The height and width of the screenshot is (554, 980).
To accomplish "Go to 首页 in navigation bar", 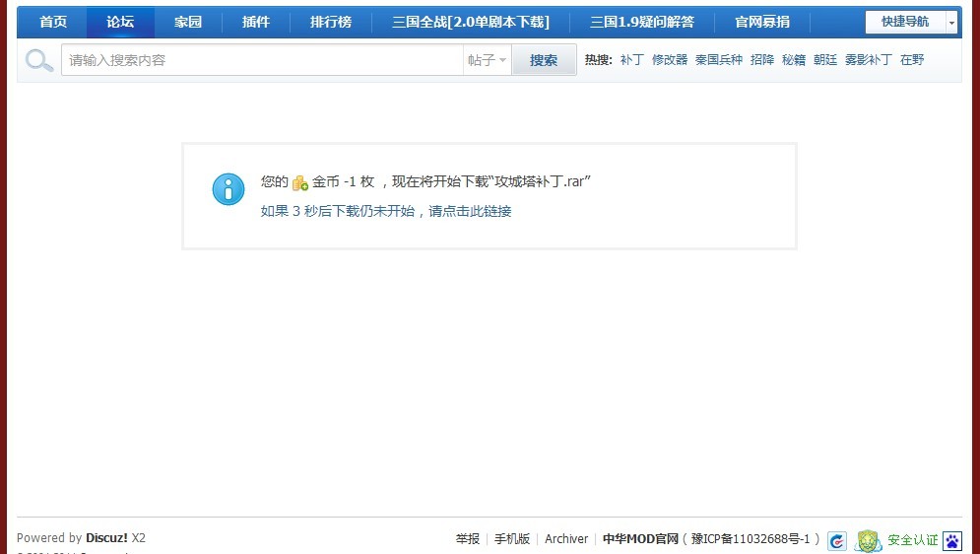I will click(53, 22).
